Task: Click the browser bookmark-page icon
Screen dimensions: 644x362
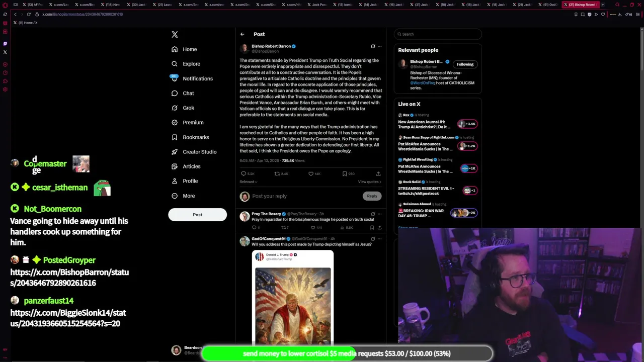Action: pos(576,14)
